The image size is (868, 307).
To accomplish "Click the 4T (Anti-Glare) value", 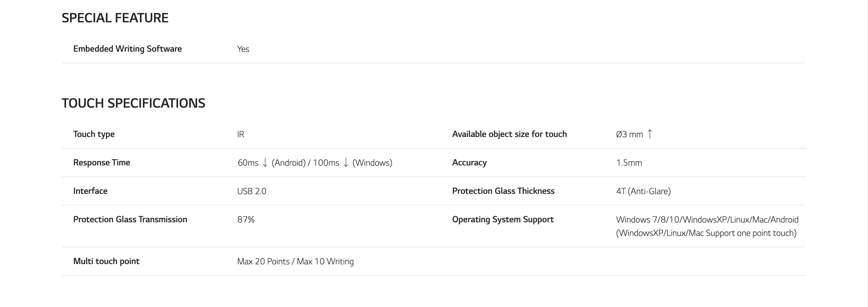I will 643,191.
